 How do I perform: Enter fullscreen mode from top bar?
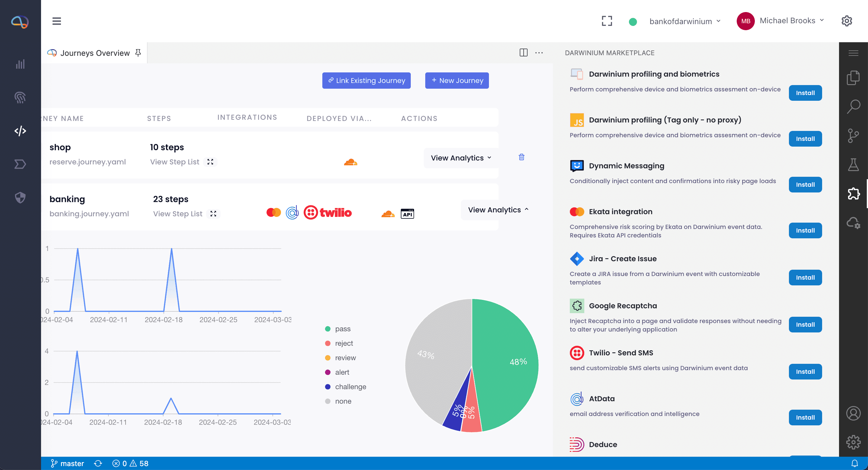pos(607,21)
